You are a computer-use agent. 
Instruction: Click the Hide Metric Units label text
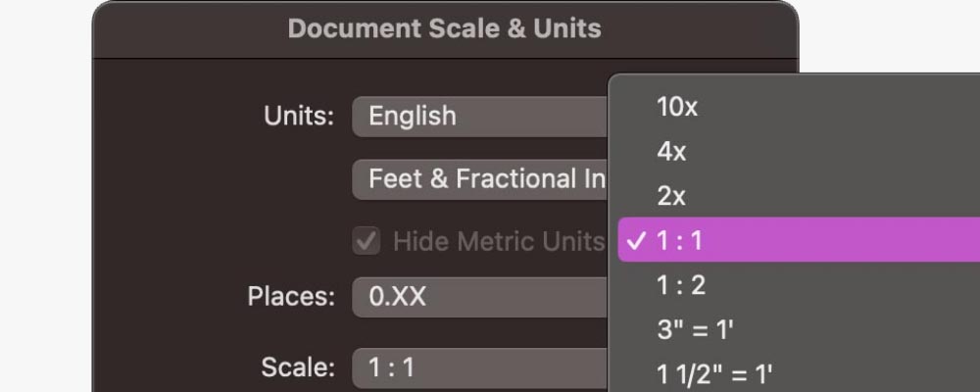coord(498,241)
